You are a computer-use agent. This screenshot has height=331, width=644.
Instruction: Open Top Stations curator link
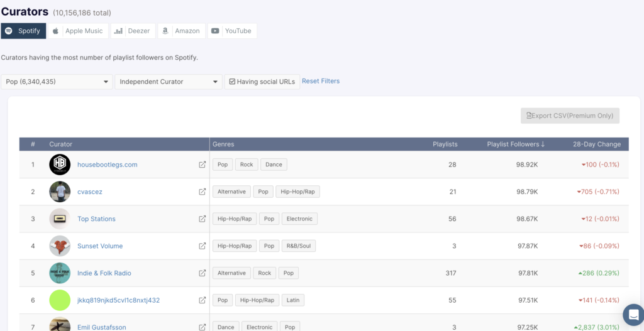tap(96, 219)
